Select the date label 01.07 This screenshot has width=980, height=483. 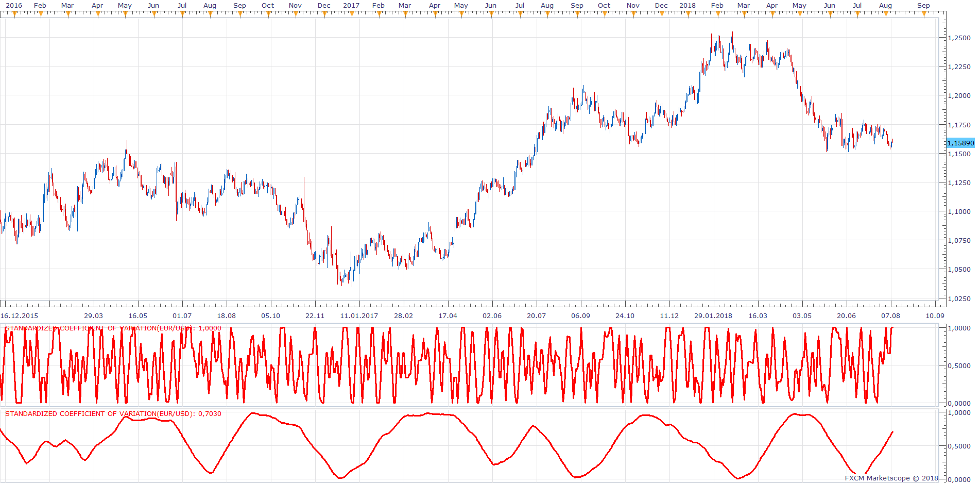(182, 315)
